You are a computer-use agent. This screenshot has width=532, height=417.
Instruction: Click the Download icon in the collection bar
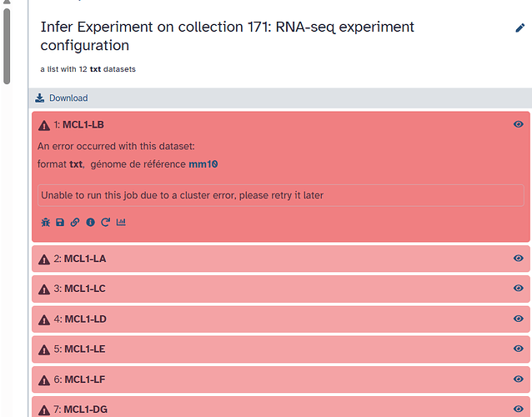pyautogui.click(x=40, y=98)
